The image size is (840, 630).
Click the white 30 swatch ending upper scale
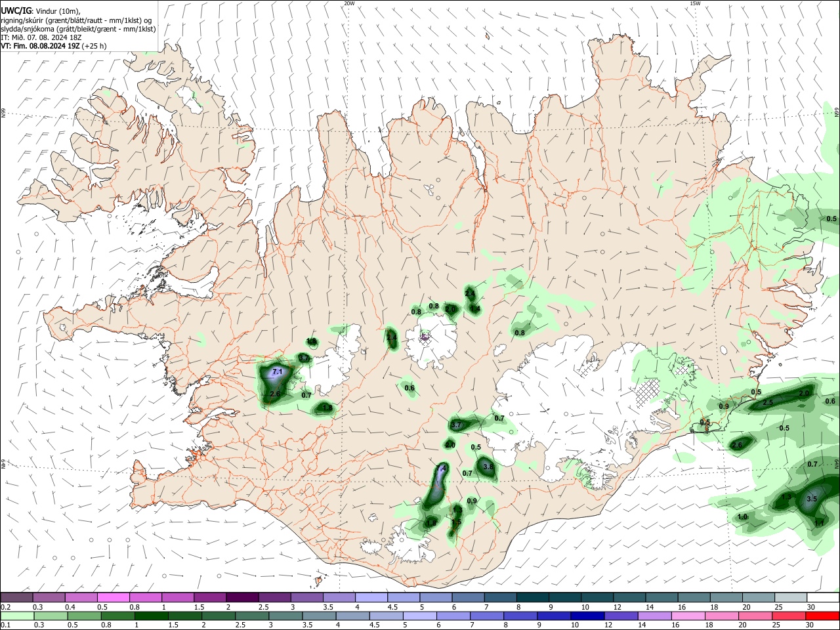pos(822,597)
